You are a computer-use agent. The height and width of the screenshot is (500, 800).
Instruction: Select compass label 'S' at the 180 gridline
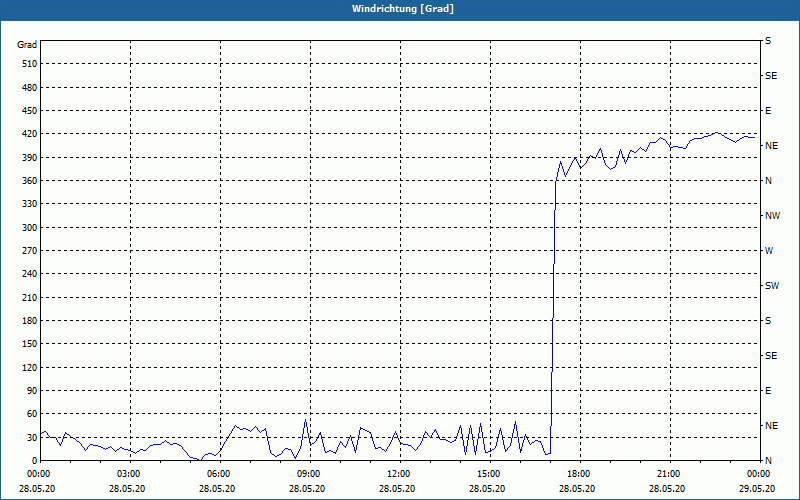768,321
